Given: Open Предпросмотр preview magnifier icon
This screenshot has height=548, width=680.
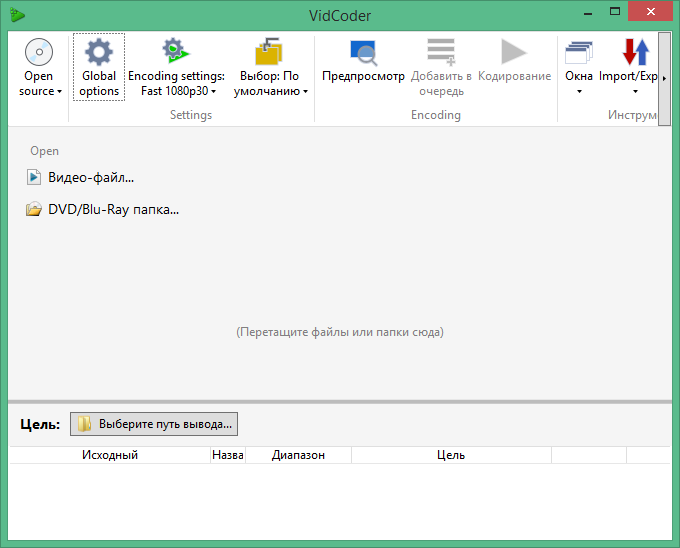Looking at the screenshot, I should pos(363,52).
